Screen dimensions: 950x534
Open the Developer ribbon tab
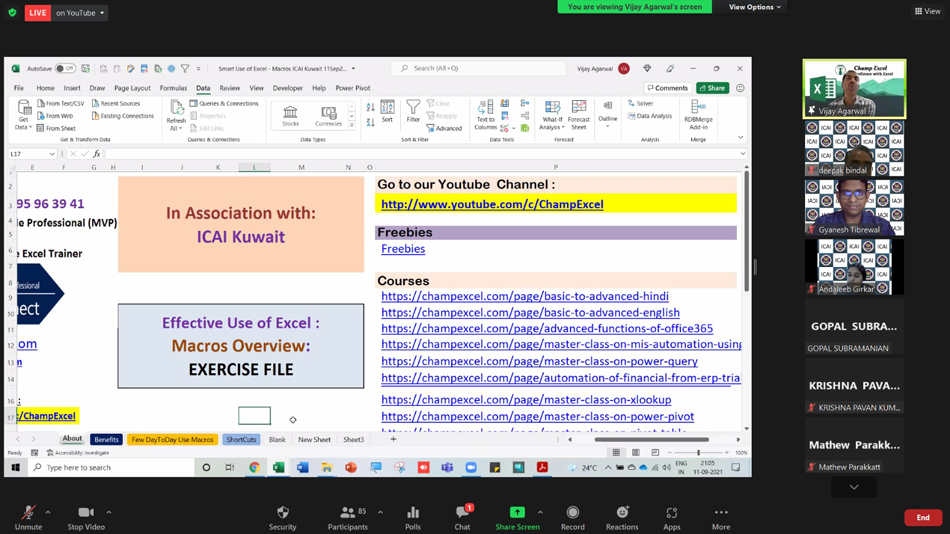click(288, 88)
